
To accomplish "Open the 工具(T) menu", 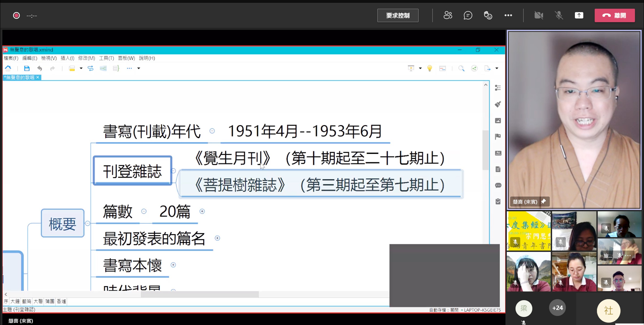I will [106, 58].
